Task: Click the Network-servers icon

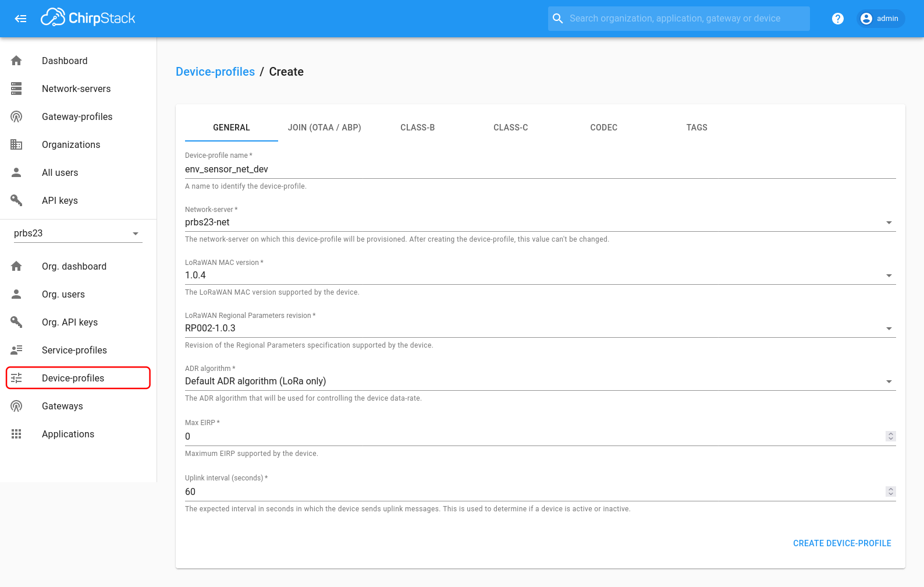Action: [16, 89]
